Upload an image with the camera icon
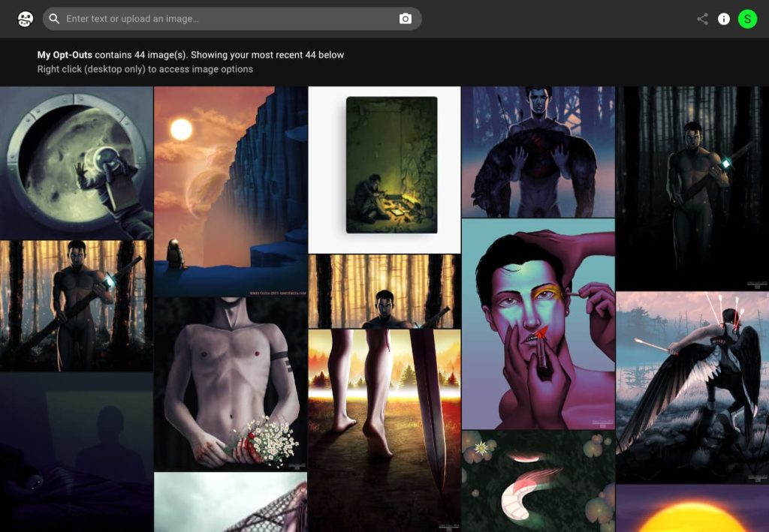 pos(405,19)
